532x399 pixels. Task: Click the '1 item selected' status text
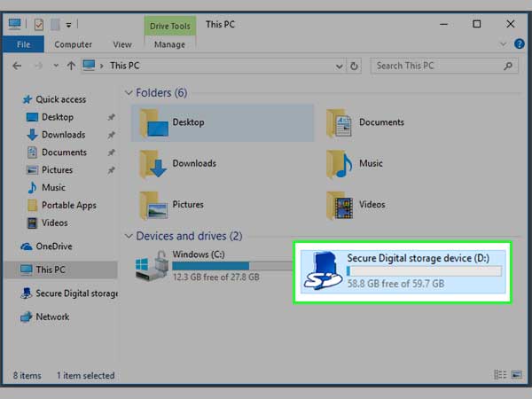[x=85, y=376]
